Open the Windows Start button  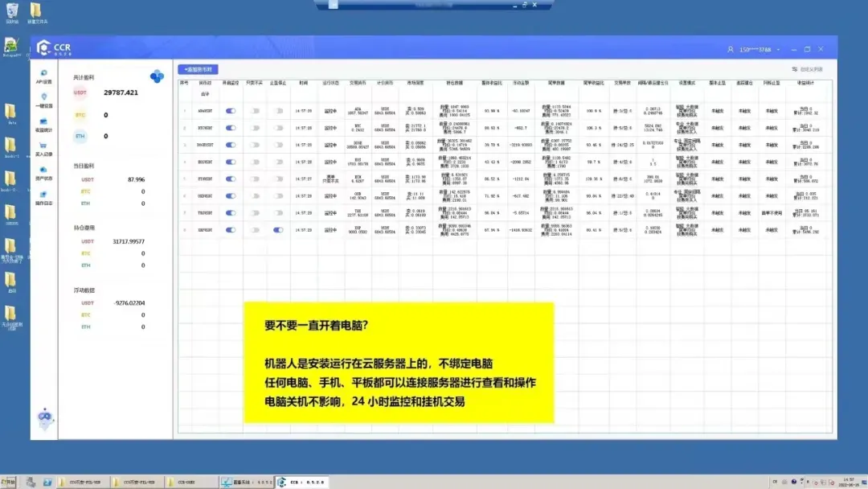[x=8, y=482]
